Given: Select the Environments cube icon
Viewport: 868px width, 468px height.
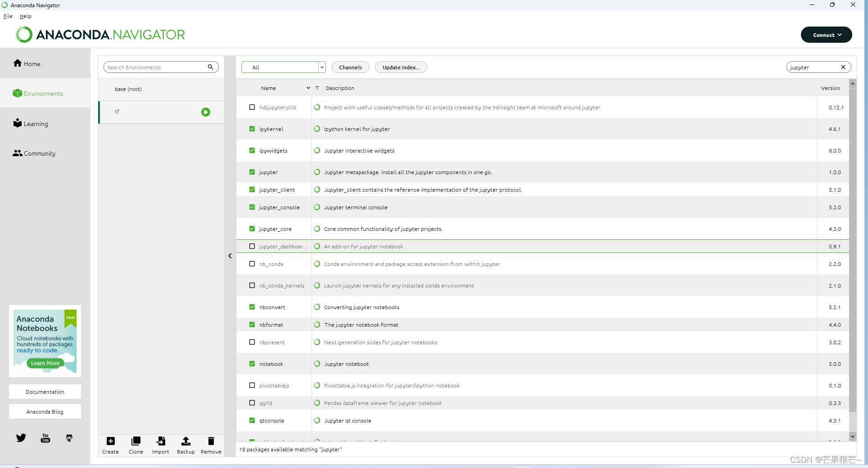Looking at the screenshot, I should click(x=18, y=93).
